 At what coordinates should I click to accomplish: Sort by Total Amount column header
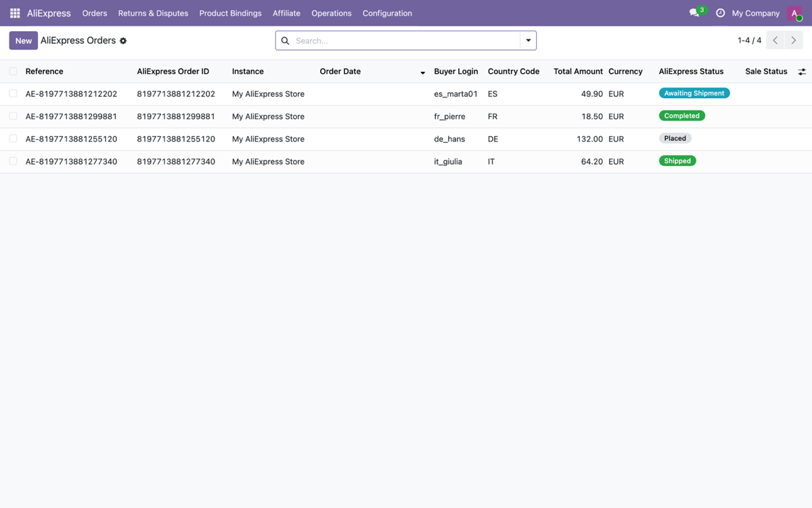pyautogui.click(x=578, y=71)
